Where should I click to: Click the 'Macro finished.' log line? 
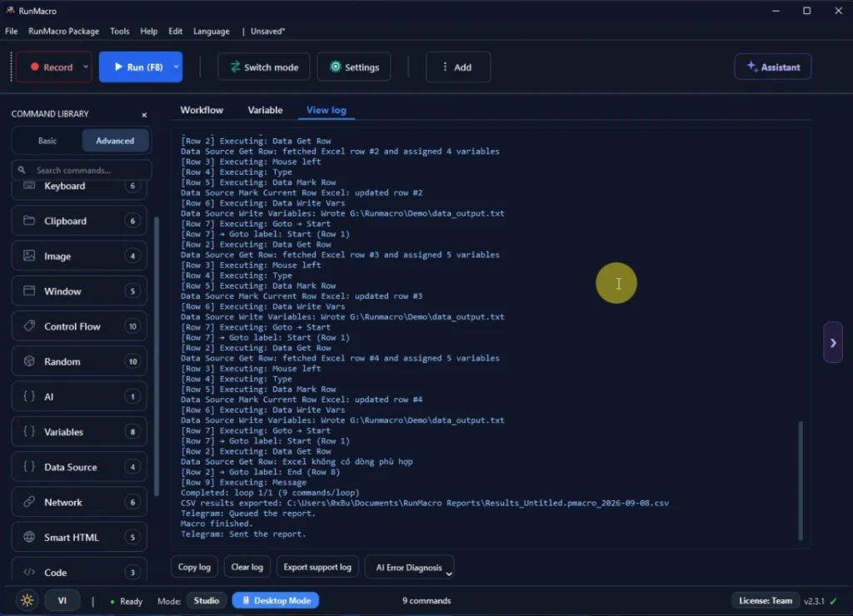tap(217, 524)
